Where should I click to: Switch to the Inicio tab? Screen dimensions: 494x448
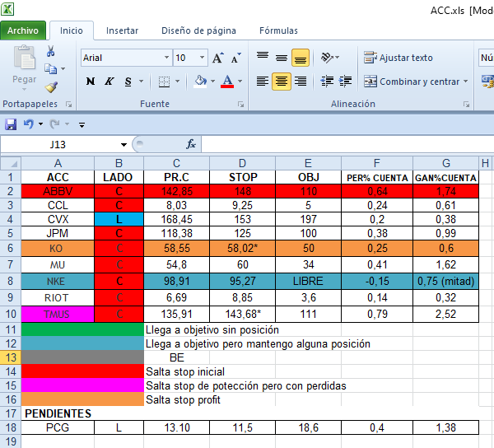coord(72,30)
